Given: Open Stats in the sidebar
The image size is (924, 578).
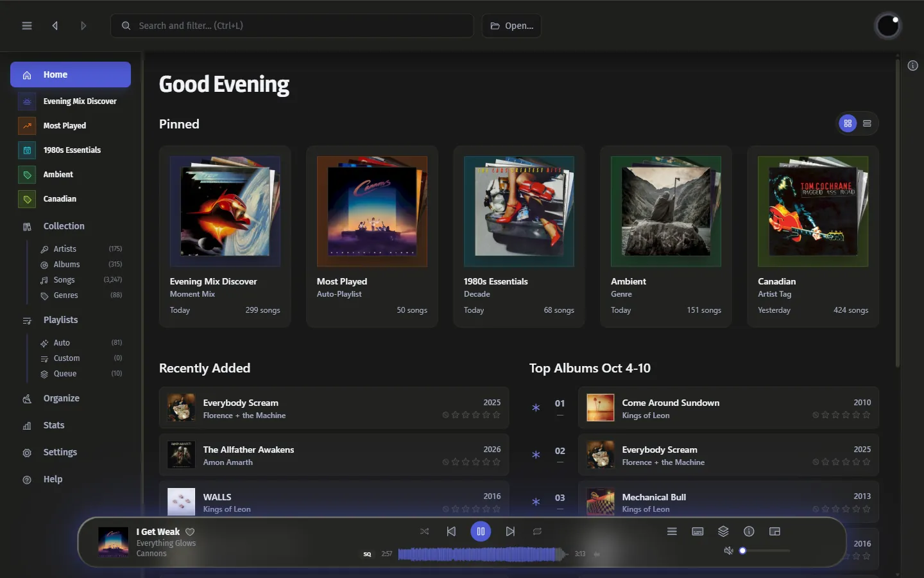Looking at the screenshot, I should 71,425.
